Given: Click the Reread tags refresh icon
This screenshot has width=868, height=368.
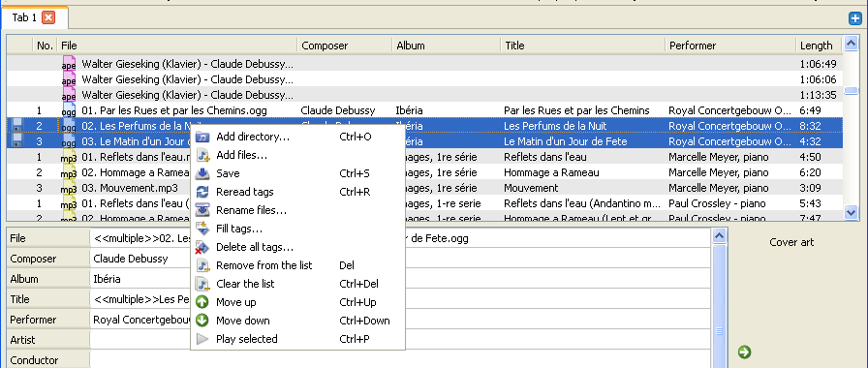Looking at the screenshot, I should click(x=202, y=192).
